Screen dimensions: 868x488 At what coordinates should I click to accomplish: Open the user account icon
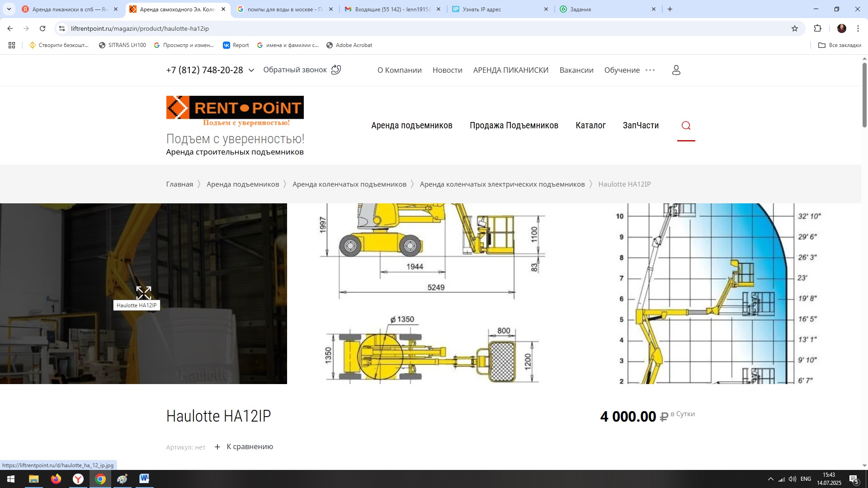(x=676, y=70)
